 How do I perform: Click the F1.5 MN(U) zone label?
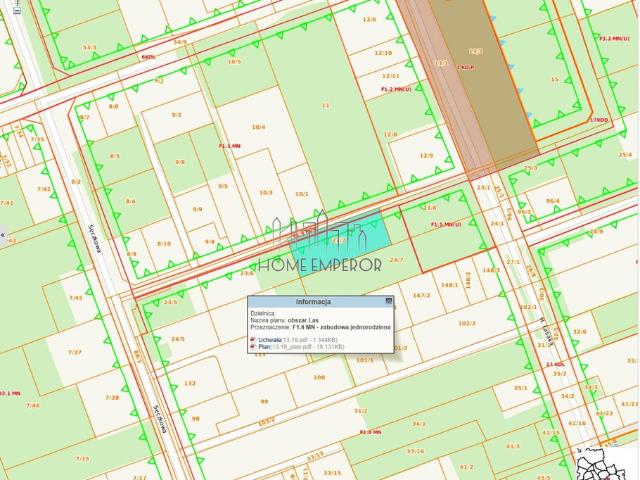pyautogui.click(x=444, y=225)
